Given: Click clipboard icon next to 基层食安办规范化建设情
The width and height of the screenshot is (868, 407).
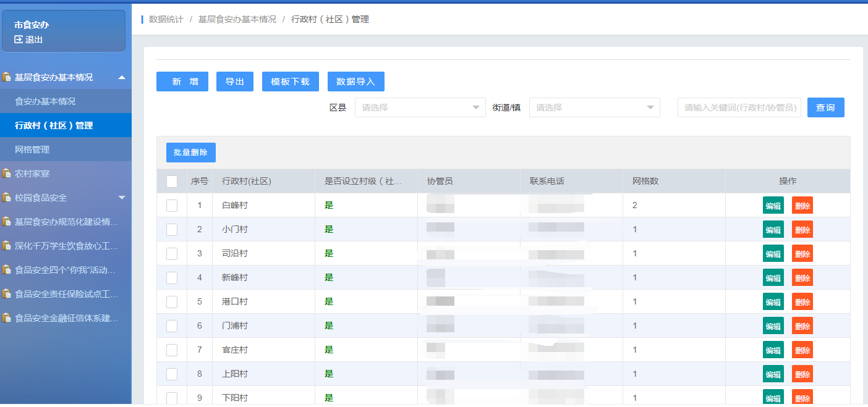Looking at the screenshot, I should (x=7, y=222).
